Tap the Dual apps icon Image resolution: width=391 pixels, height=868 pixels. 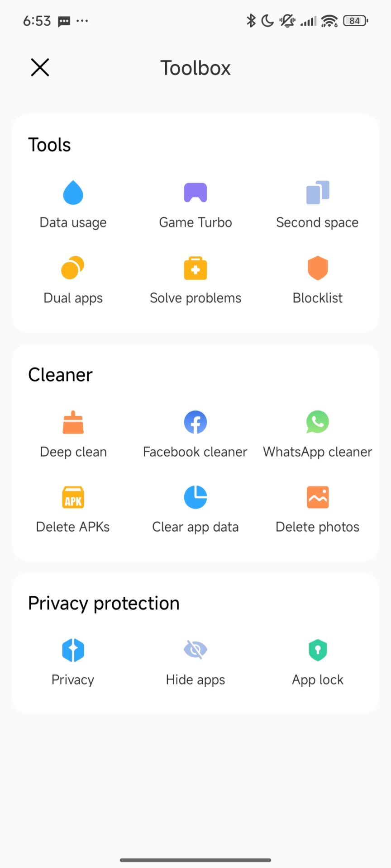(73, 268)
